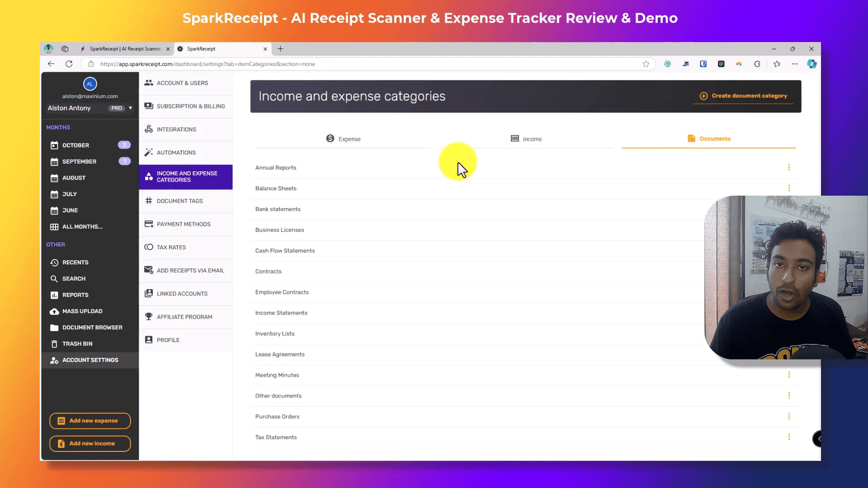Click browser refresh icon

coord(69,64)
